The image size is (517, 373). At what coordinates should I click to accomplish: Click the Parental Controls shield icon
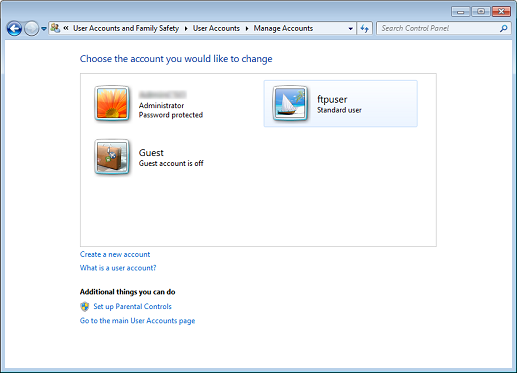tap(85, 306)
